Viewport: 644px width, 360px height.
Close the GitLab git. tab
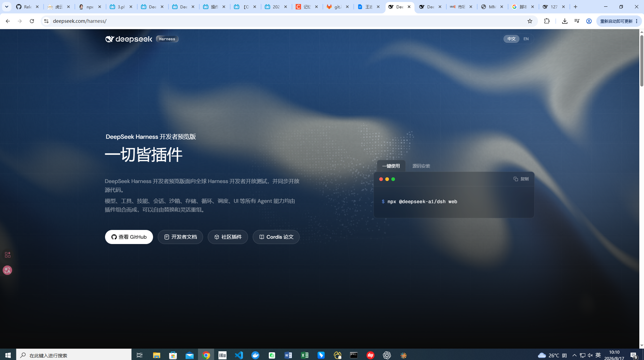tap(347, 7)
